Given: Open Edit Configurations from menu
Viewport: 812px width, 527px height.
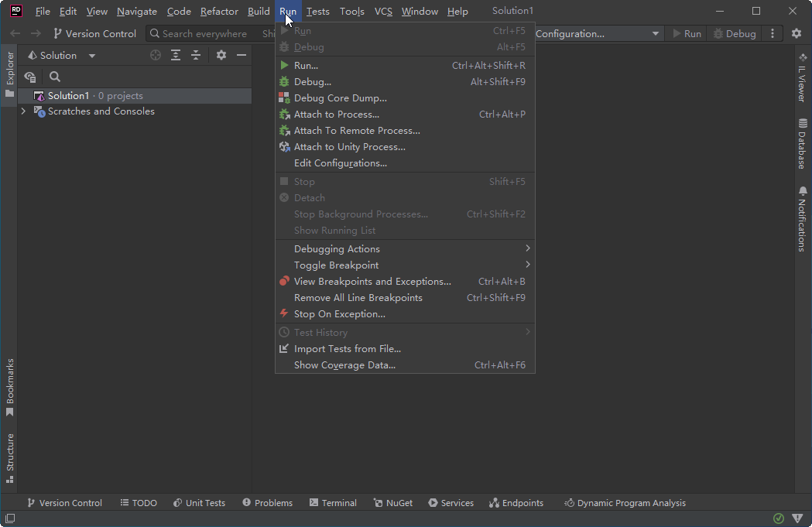Looking at the screenshot, I should 405,163.
